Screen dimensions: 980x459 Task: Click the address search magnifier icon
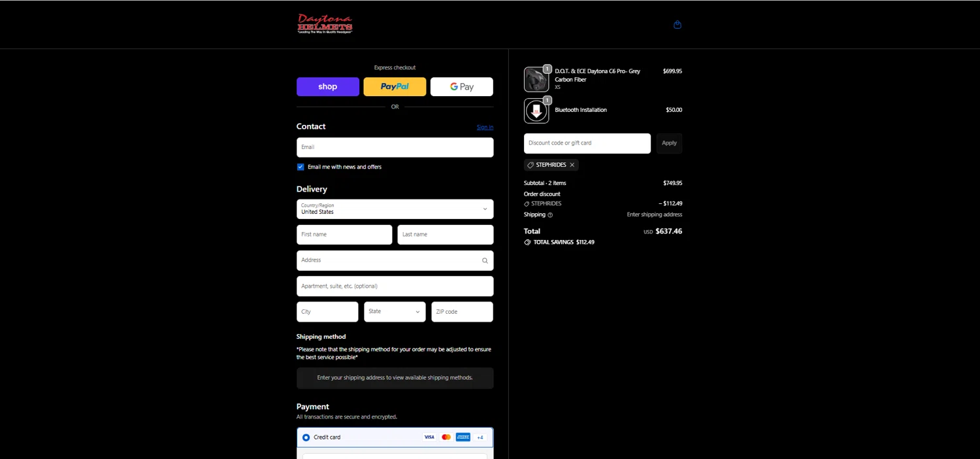[485, 260]
